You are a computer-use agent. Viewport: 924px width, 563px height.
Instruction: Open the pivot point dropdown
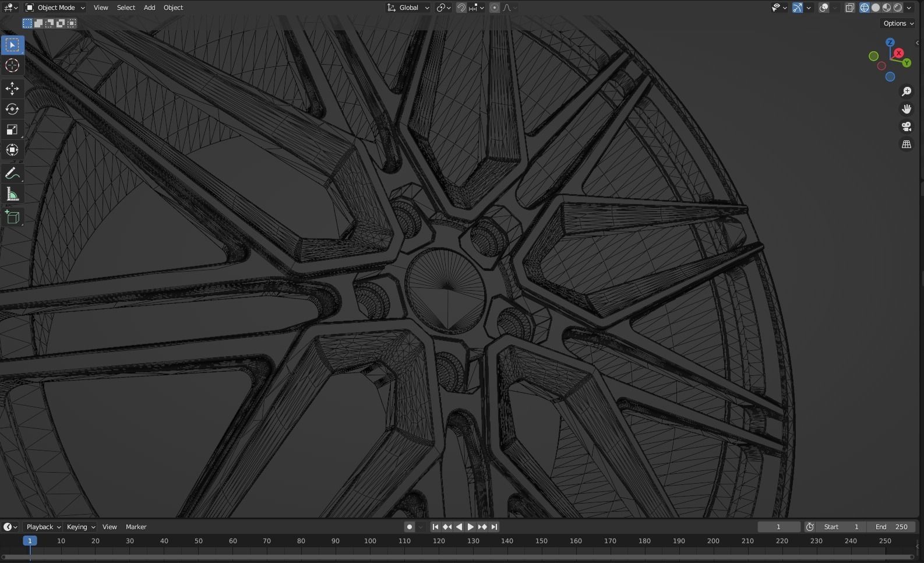pos(444,8)
